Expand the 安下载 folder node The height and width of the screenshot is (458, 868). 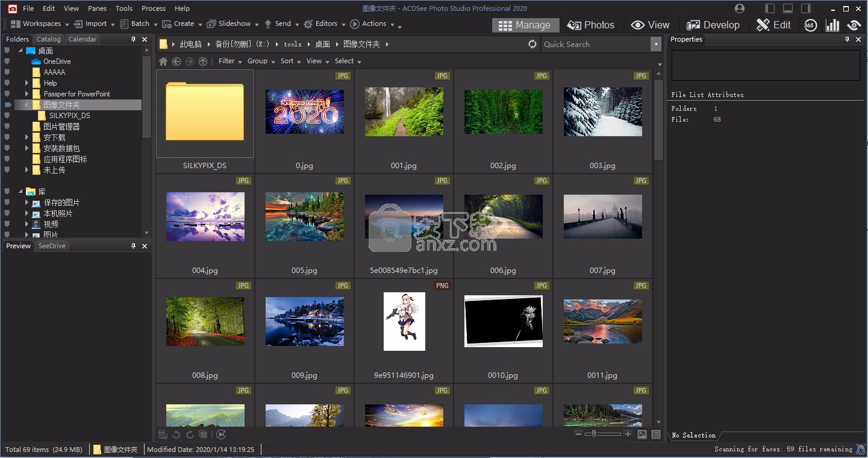(x=27, y=137)
